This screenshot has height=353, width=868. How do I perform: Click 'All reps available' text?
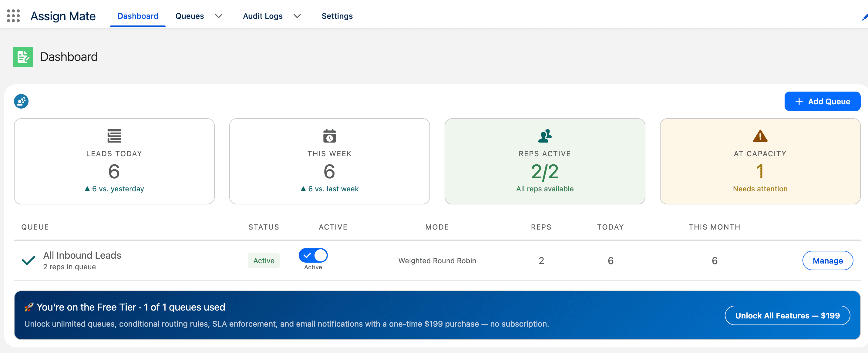click(545, 189)
